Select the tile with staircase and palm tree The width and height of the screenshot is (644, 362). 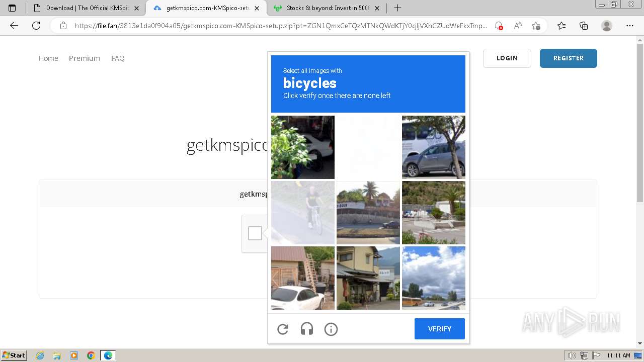(434, 213)
